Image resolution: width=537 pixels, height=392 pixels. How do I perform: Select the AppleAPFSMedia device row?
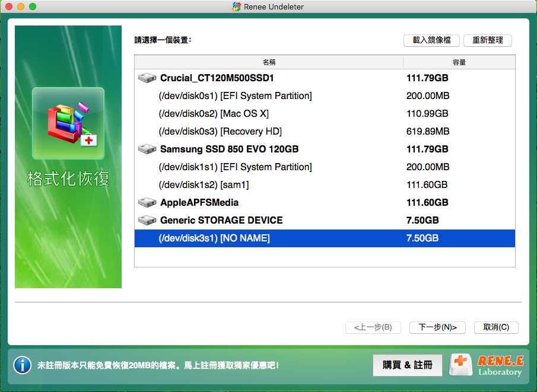[325, 203]
